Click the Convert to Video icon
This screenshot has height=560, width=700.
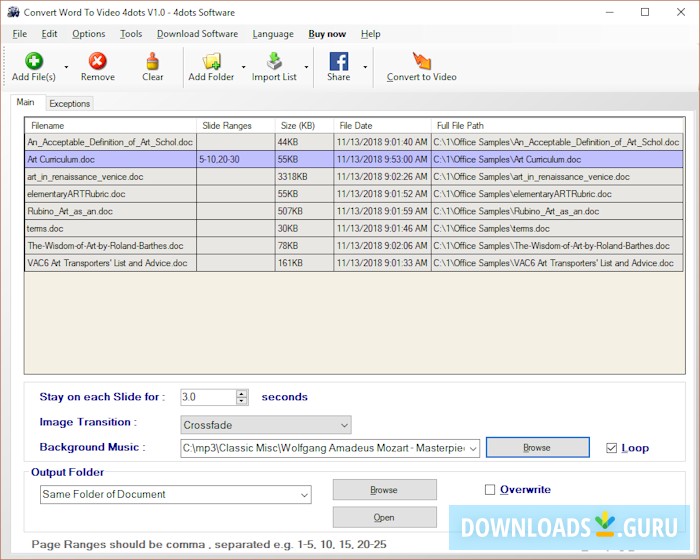421,62
